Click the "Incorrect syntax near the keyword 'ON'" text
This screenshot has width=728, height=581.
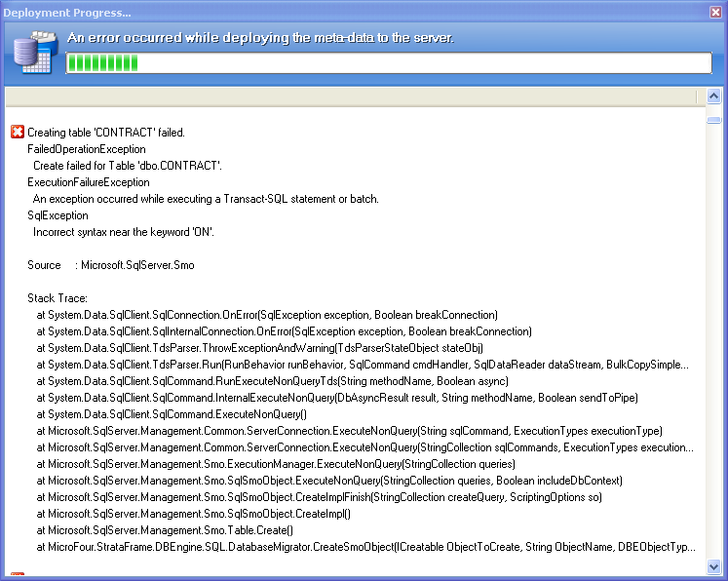pyautogui.click(x=124, y=232)
